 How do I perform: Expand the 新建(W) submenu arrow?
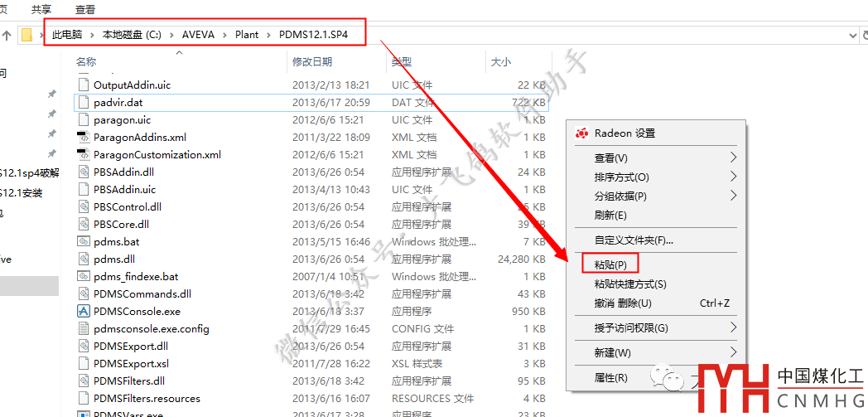733,353
